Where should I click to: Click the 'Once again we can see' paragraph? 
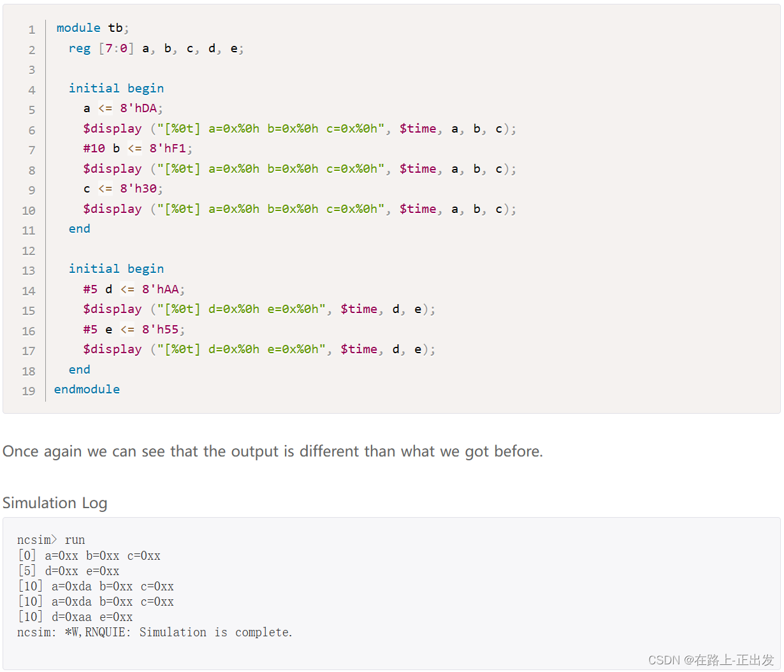[273, 451]
